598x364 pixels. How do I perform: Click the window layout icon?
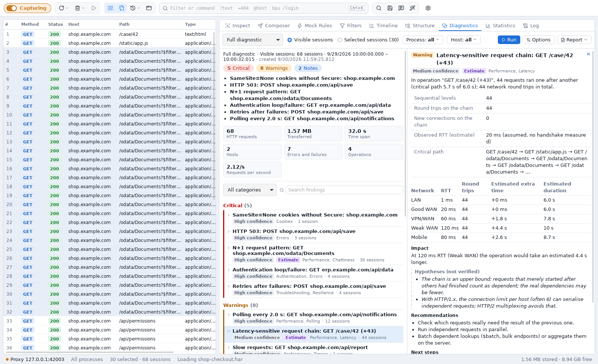click(149, 8)
